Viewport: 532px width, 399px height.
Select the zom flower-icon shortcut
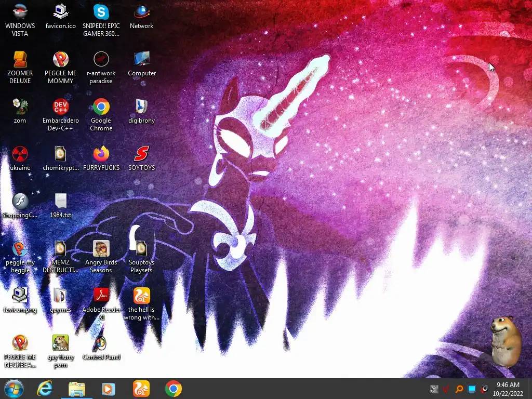(20, 112)
